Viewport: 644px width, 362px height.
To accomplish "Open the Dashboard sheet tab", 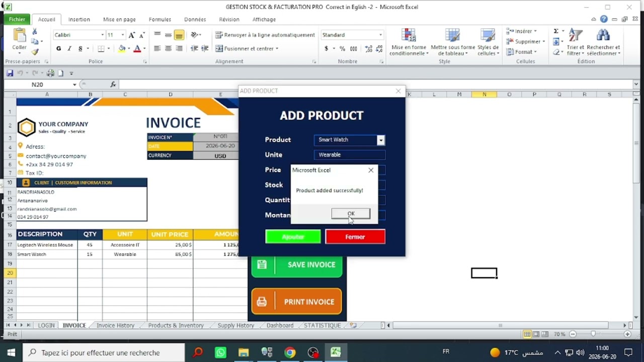I will click(x=280, y=325).
